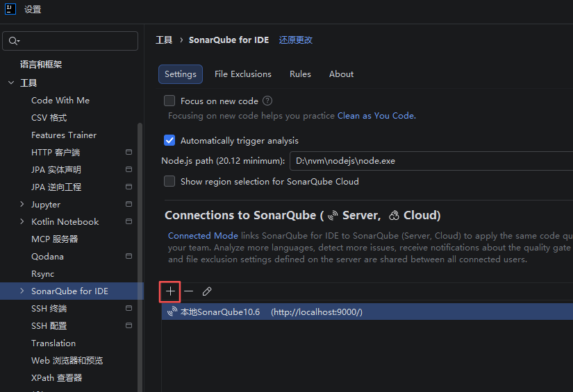The width and height of the screenshot is (573, 392).
Task: Click project-level icon beside Qodana
Action: point(128,256)
